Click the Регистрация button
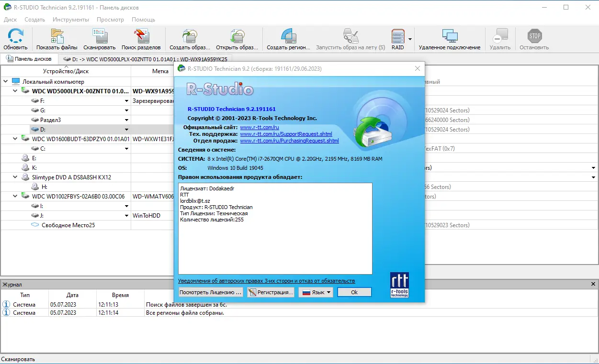Image resolution: width=599 pixels, height=364 pixels. 271,292
